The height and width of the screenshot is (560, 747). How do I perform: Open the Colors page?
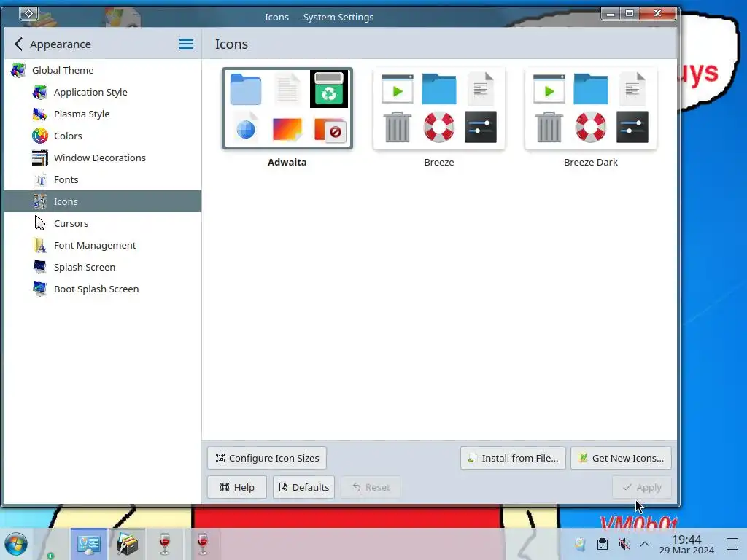coord(102,136)
